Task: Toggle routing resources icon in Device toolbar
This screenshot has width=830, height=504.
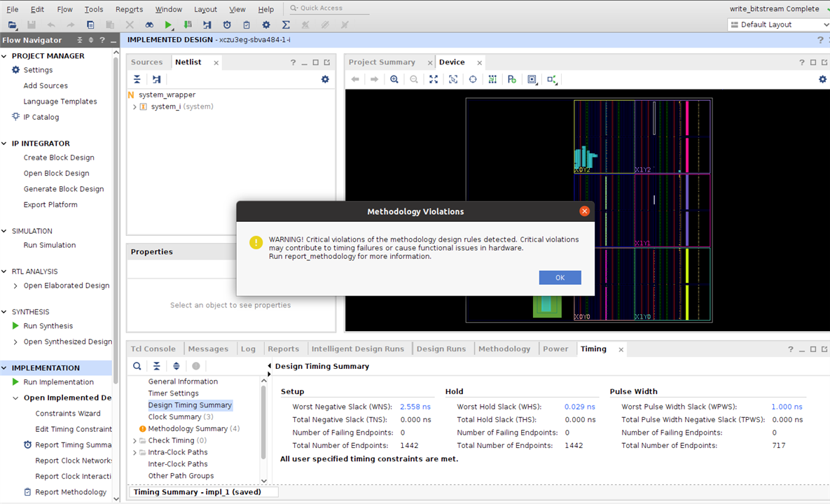Action: [x=492, y=79]
